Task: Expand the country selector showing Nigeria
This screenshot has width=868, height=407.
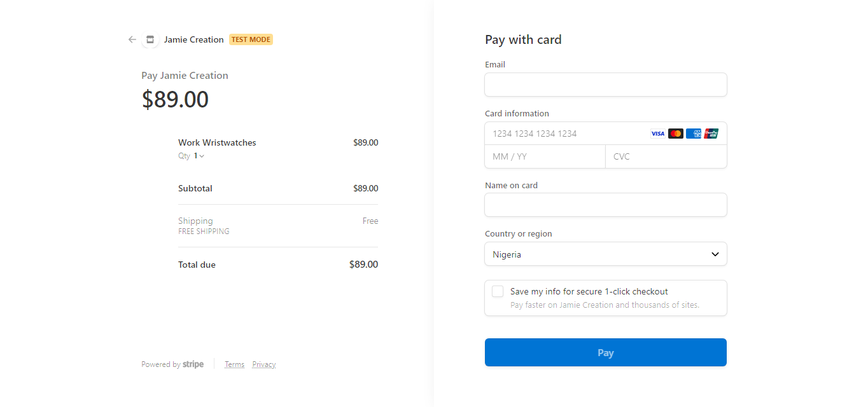Action: pyautogui.click(x=605, y=254)
